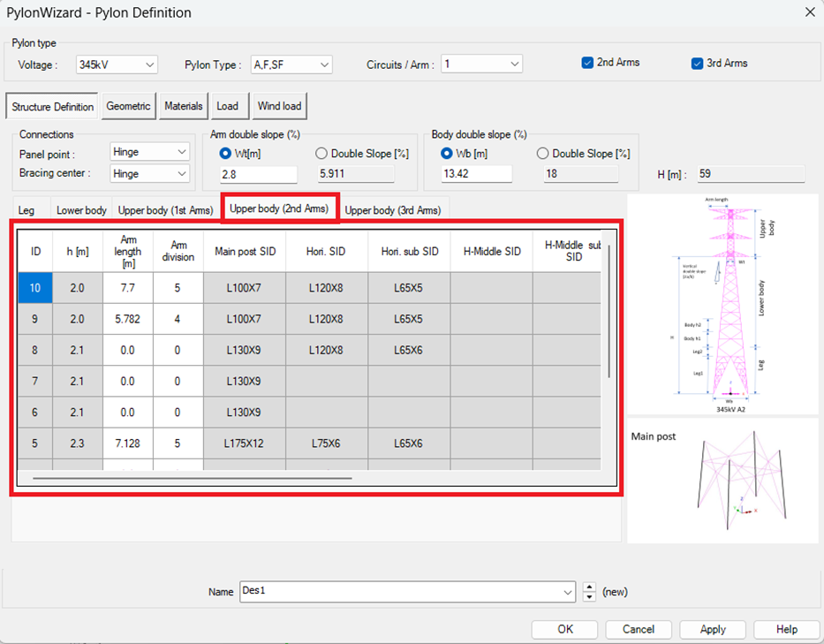Click the Wb [m] value field
The width and height of the screenshot is (824, 644).
click(476, 174)
